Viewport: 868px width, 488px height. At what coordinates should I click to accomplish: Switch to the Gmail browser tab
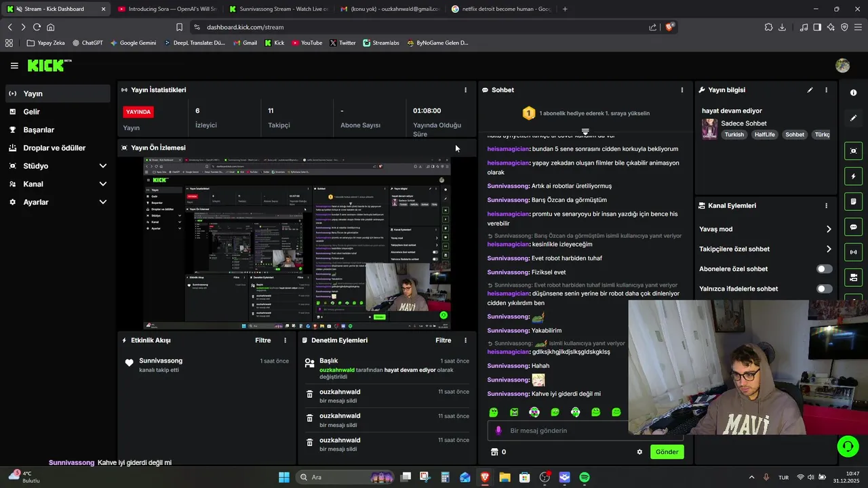coord(390,9)
